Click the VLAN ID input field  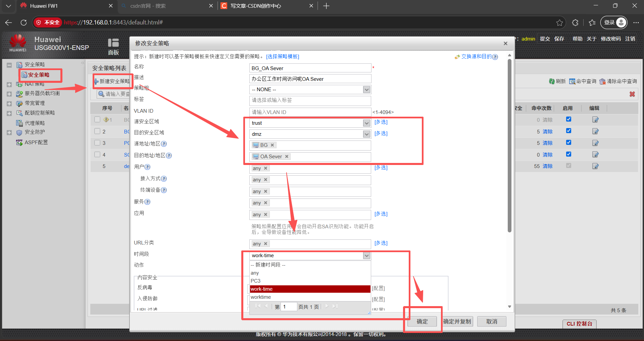[310, 112]
